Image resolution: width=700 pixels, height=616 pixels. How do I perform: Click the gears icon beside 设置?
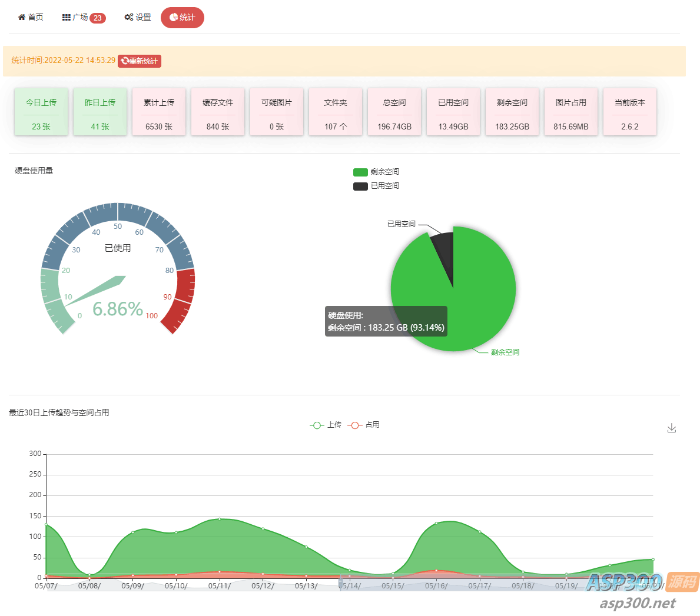pos(128,18)
